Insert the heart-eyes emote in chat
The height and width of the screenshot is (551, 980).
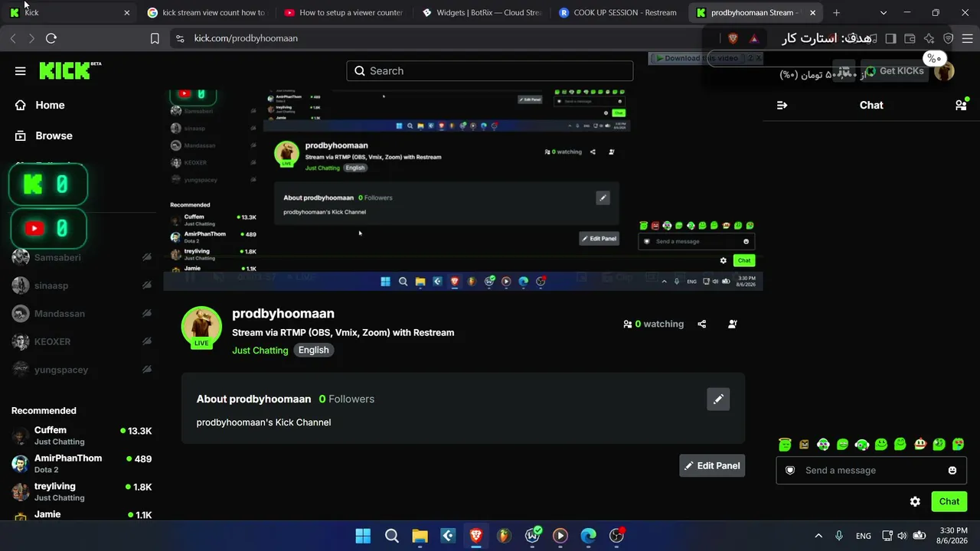[959, 445]
